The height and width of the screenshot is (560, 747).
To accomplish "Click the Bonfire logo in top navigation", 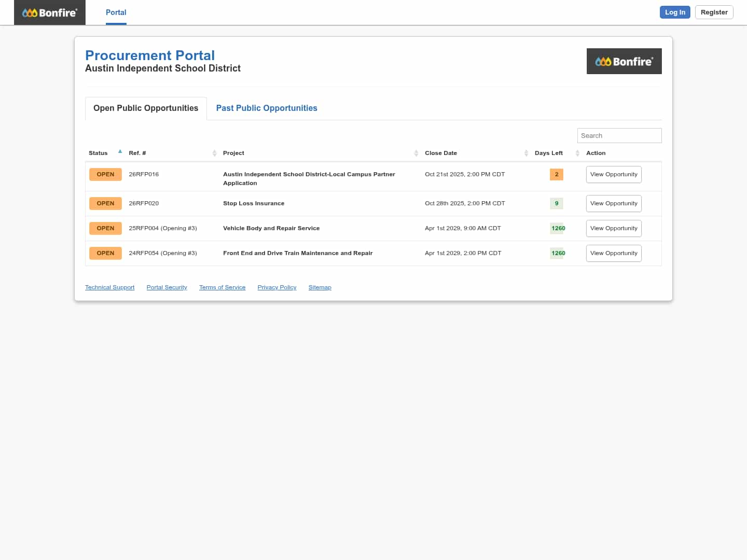I will 50,12.
